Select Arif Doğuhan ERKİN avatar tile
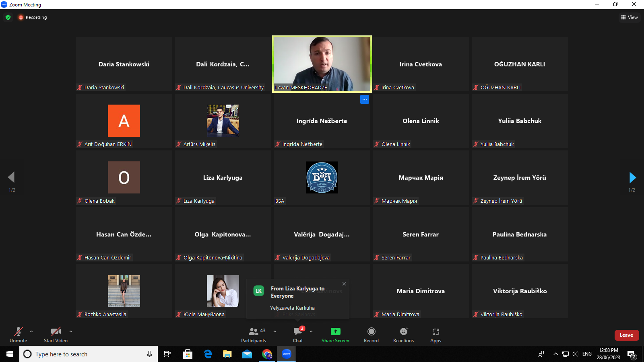644x362 pixels. (x=124, y=121)
